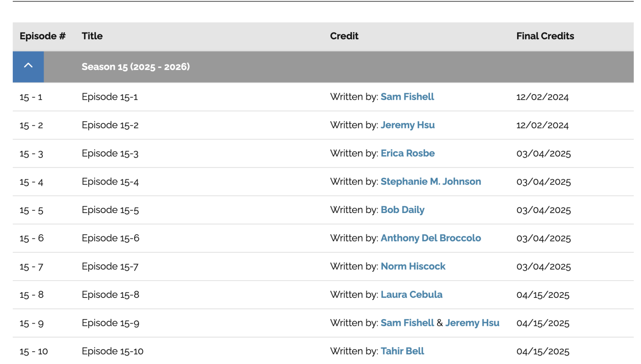Click the Final Credits column header

(545, 36)
